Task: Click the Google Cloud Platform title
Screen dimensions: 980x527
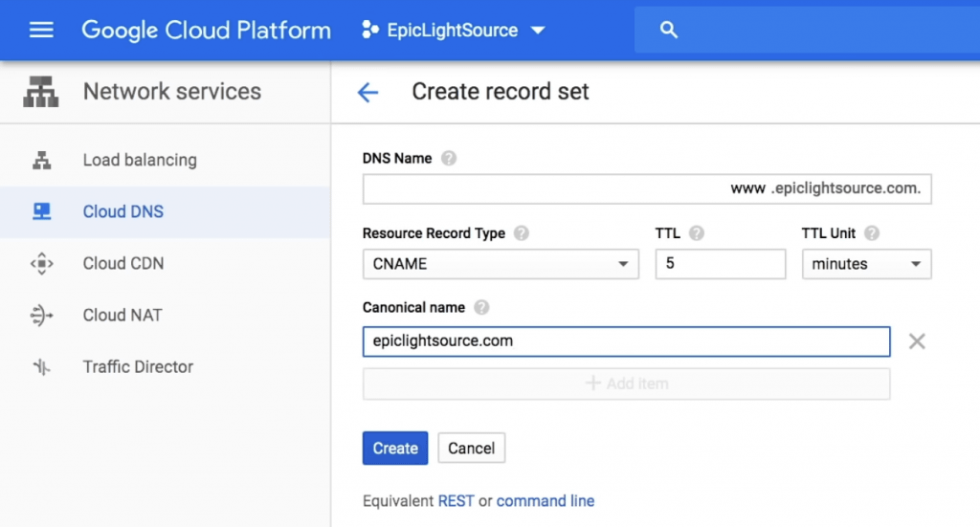Action: tap(207, 31)
